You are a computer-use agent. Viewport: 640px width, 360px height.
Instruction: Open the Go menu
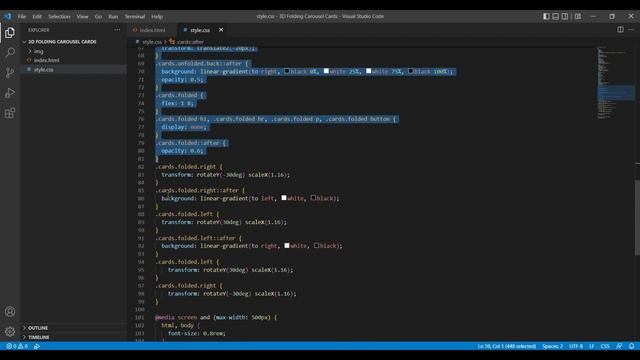[98, 16]
